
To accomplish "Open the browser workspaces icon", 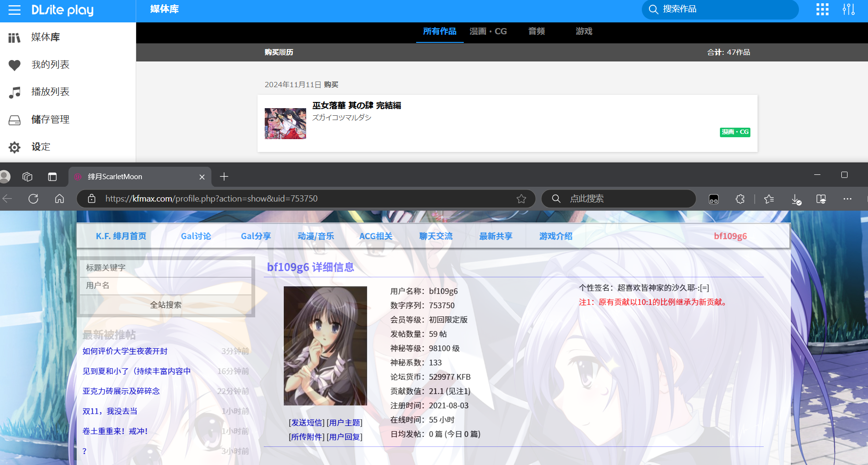I will [x=27, y=177].
